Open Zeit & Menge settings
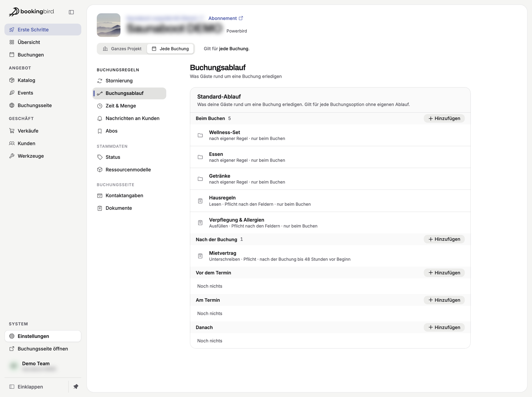The width and height of the screenshot is (532, 397). 129,106
